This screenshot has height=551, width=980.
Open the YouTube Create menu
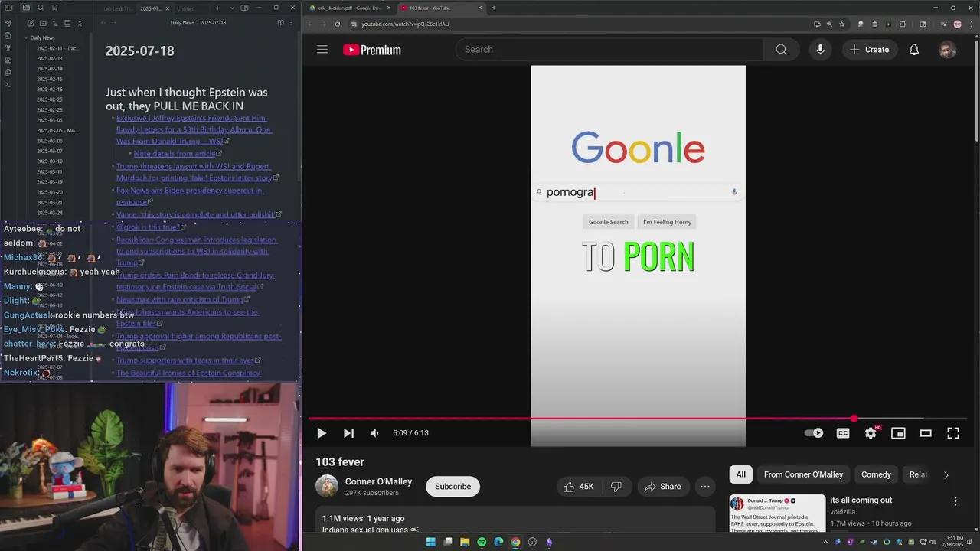click(869, 50)
